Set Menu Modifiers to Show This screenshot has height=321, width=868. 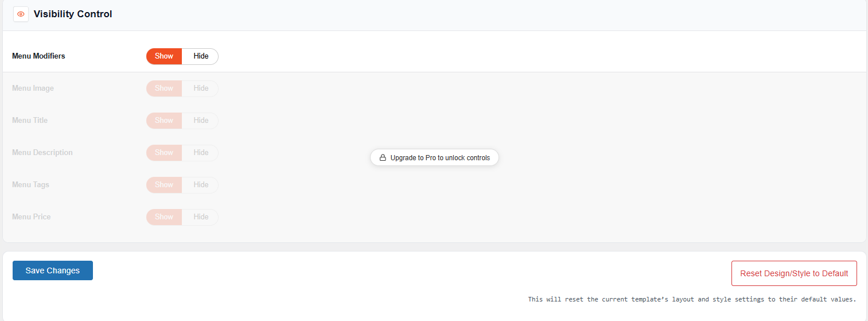pos(164,56)
